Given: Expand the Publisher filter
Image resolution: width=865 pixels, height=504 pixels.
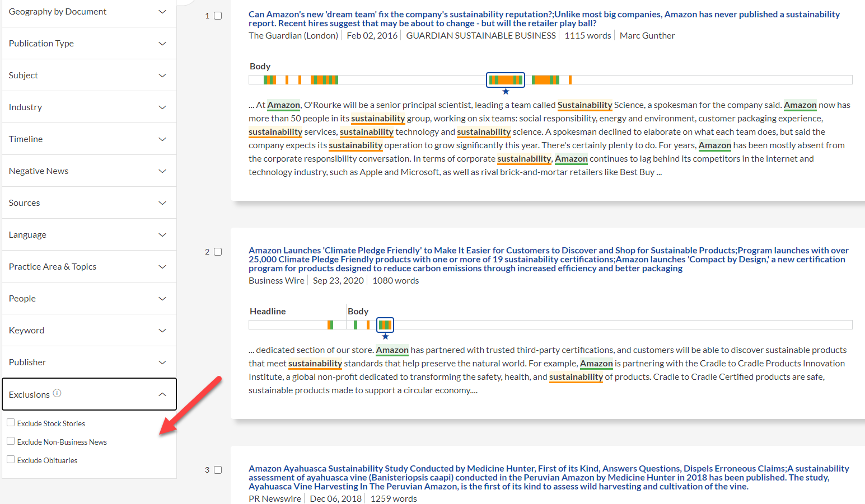Looking at the screenshot, I should (x=89, y=362).
